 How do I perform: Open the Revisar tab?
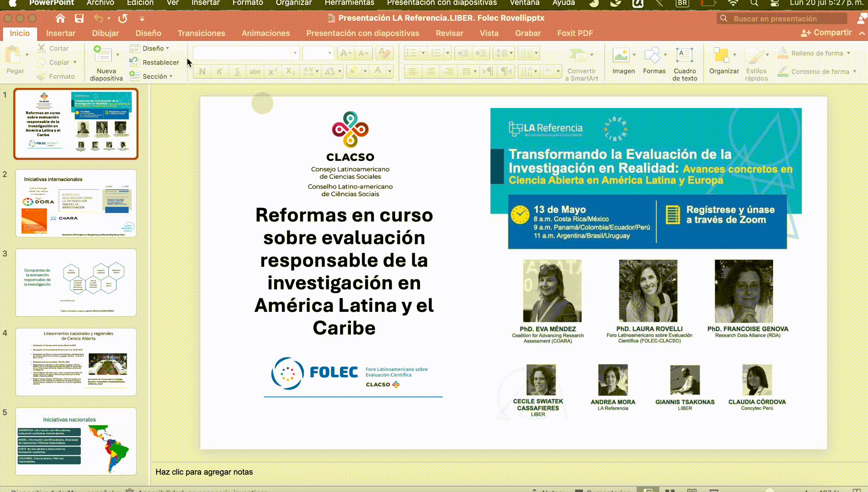coord(449,33)
